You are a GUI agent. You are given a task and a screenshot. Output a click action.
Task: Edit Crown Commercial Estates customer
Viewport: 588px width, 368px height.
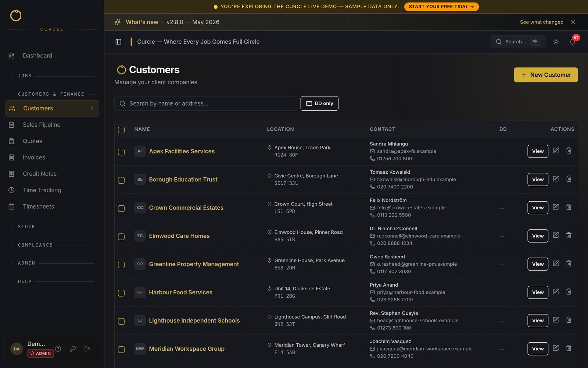[x=556, y=207]
